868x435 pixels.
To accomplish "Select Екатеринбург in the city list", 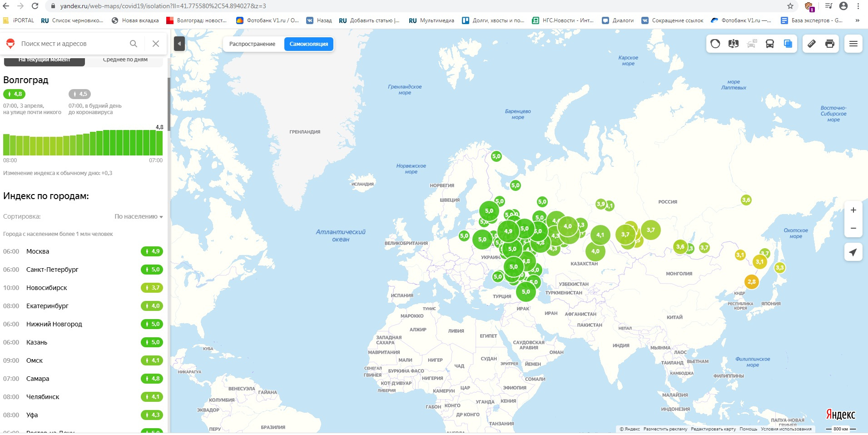I will tap(83, 306).
